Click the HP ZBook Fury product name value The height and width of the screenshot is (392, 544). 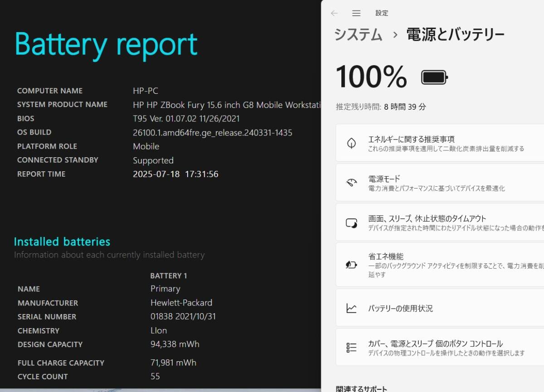click(x=227, y=105)
